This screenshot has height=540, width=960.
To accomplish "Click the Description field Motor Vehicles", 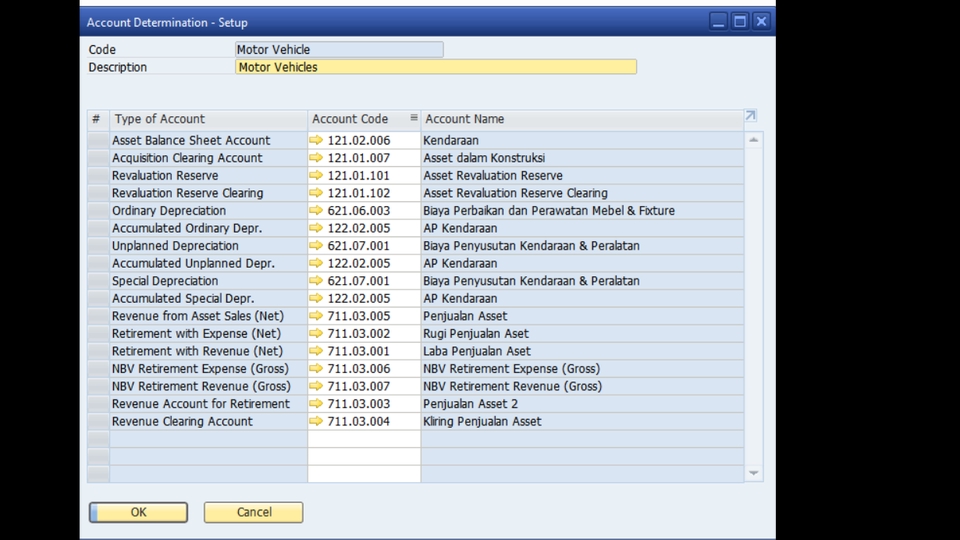I will 436,67.
